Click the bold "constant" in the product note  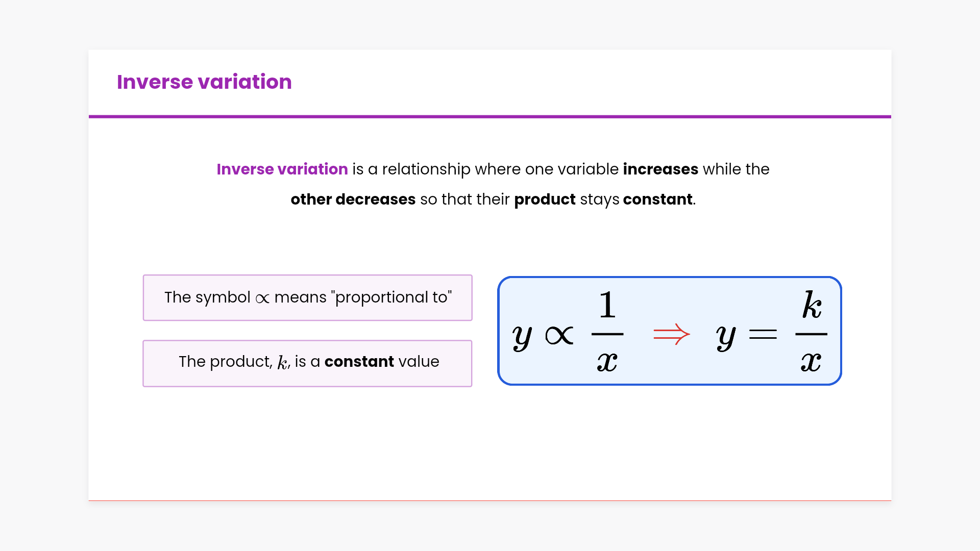tap(359, 361)
